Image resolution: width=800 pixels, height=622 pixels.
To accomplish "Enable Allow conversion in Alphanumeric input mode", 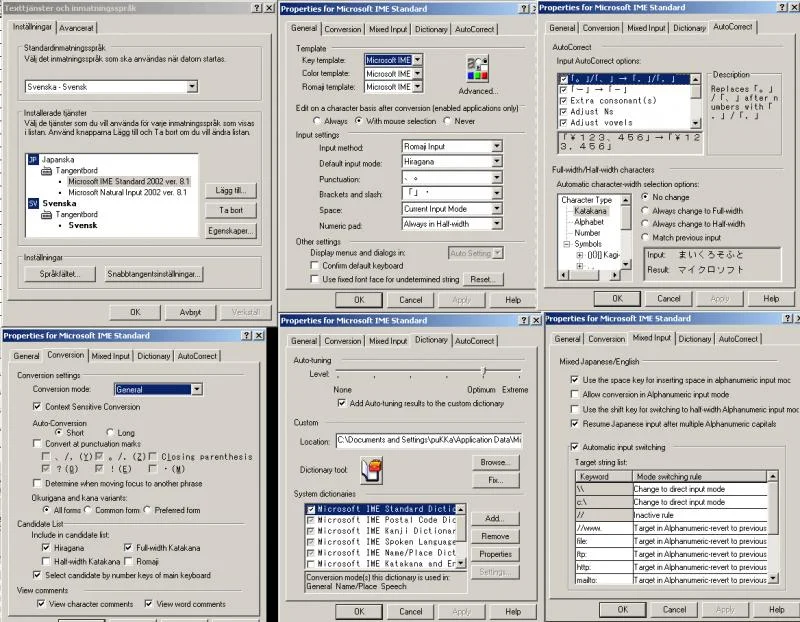I will [x=574, y=394].
